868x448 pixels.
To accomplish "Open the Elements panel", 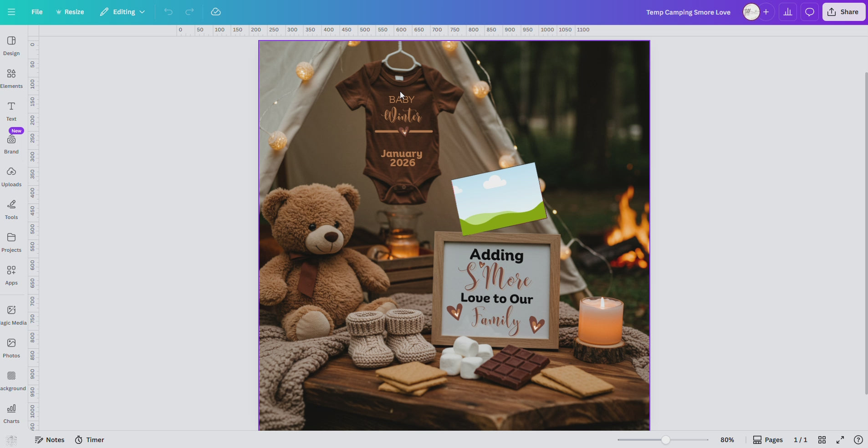I will coord(11,77).
